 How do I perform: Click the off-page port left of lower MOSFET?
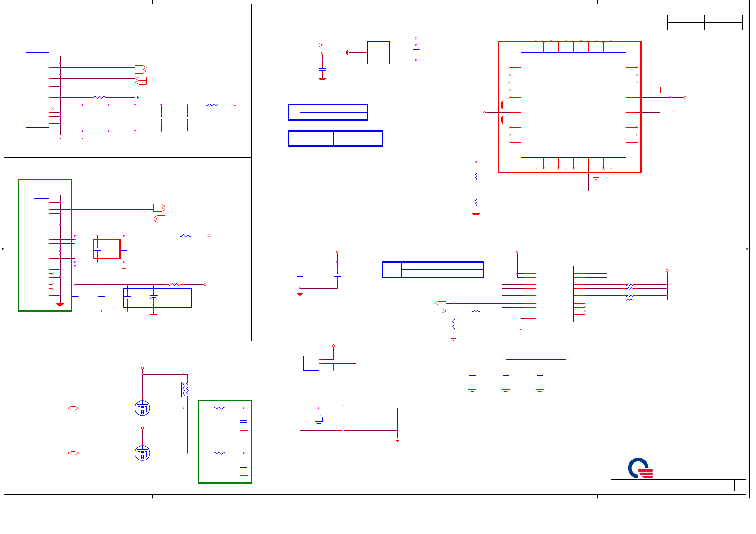tap(73, 453)
